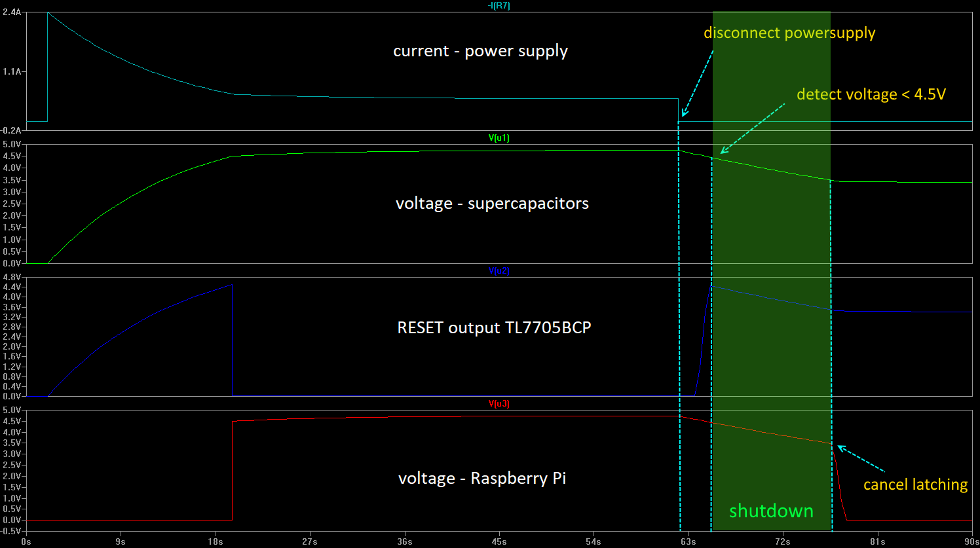980x548 pixels.
Task: Select the V(u1) trace label
Action: click(x=499, y=138)
